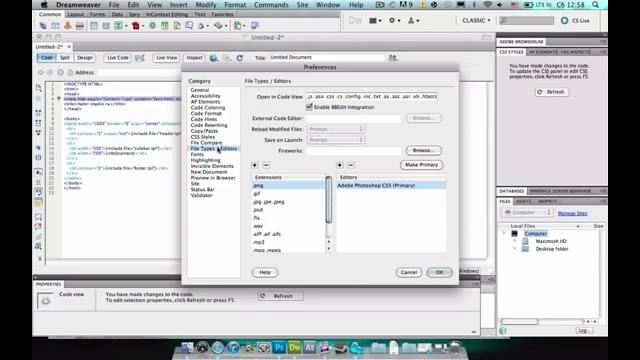The height and width of the screenshot is (360, 640).
Task: Click the Email Link icon in Insert bar
Action: 55,26
